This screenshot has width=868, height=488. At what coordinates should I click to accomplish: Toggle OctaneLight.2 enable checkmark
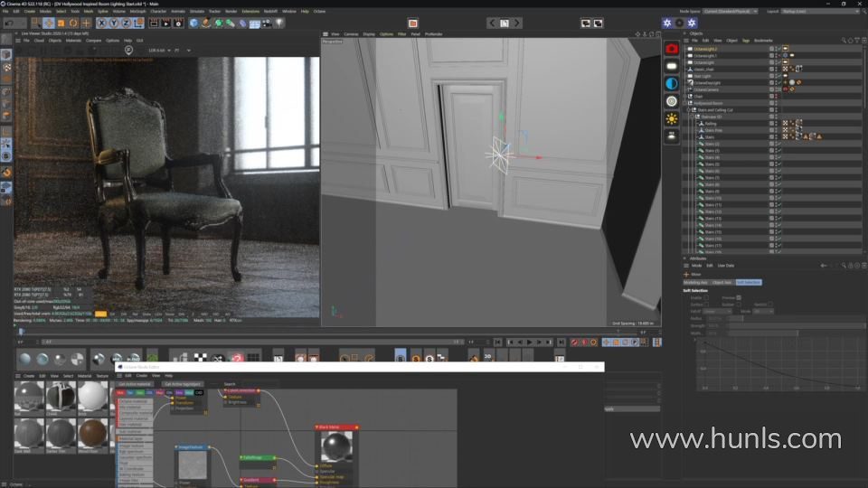778,49
